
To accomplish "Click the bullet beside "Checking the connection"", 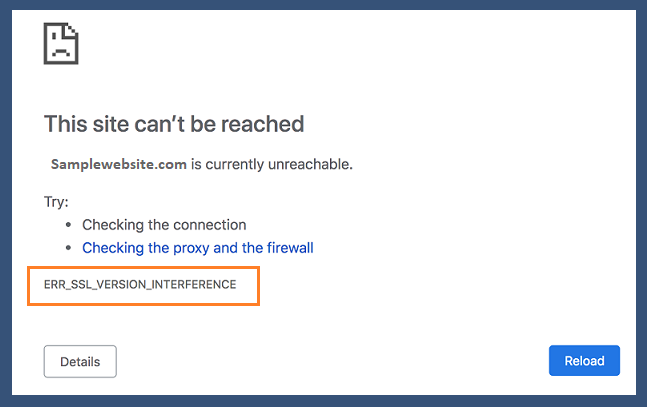I will pyautogui.click(x=68, y=225).
